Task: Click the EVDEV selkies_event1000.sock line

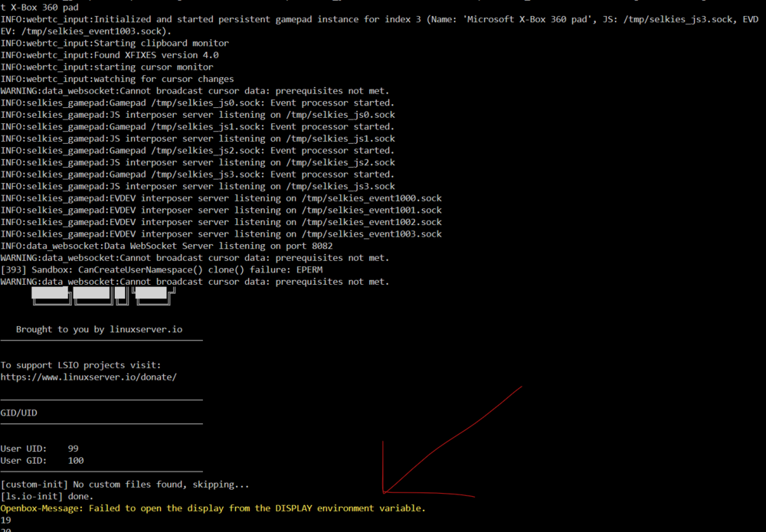Action: coord(221,198)
